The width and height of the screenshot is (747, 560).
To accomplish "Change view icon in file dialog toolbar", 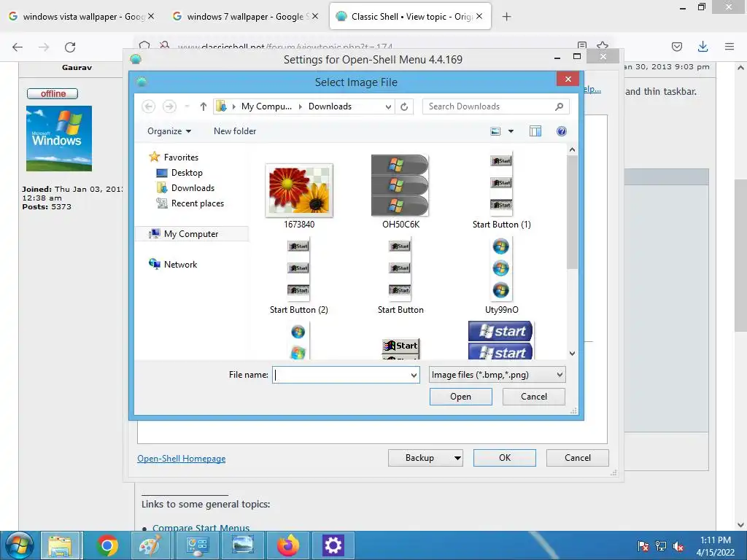I will (495, 131).
